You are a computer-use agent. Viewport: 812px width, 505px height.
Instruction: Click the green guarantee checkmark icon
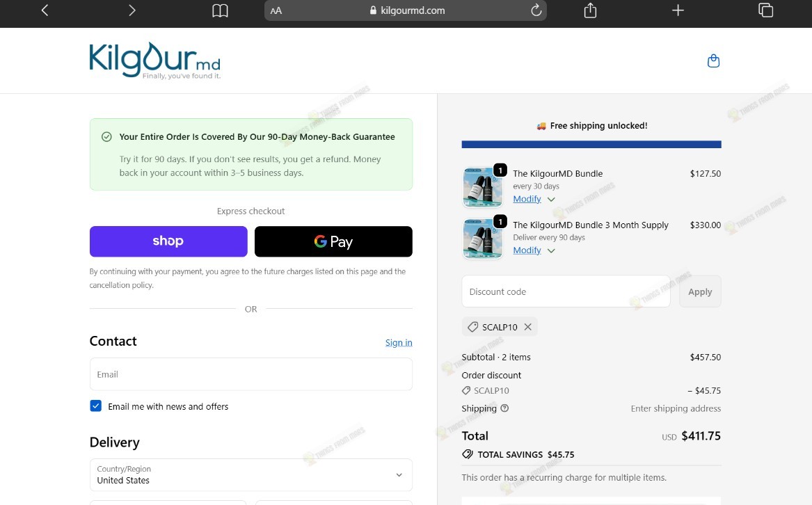coord(106,137)
